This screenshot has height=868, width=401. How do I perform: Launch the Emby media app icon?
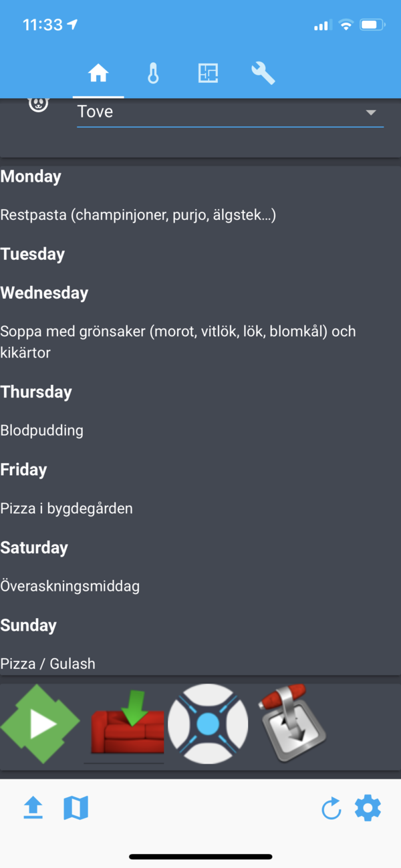tap(40, 723)
